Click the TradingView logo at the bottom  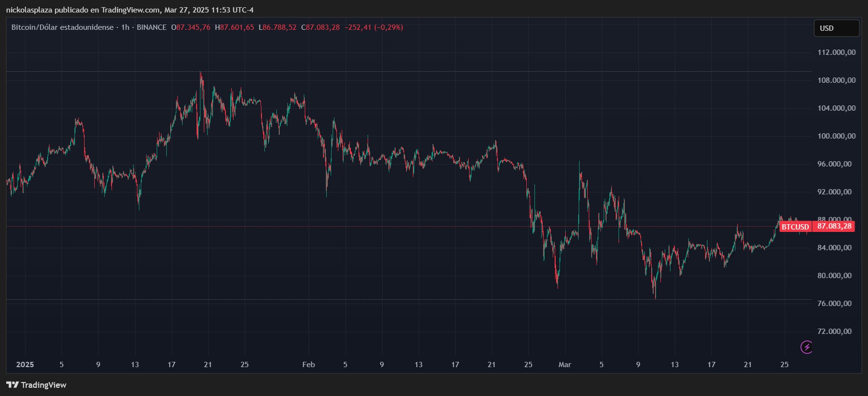36,385
